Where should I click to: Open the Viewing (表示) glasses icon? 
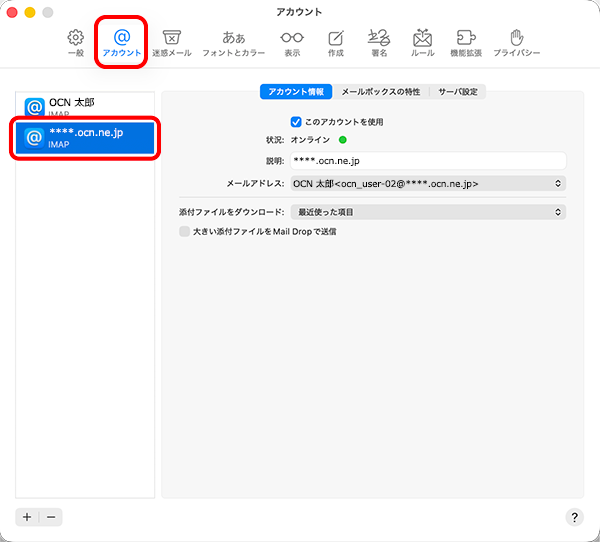click(x=291, y=41)
